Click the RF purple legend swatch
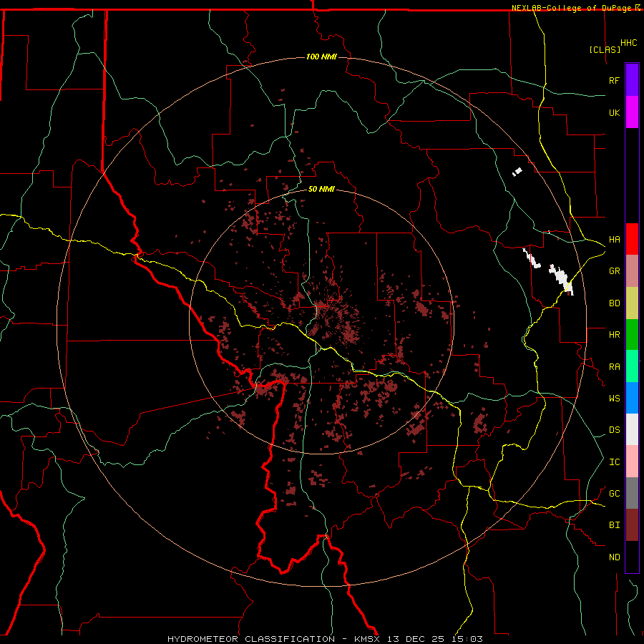The height and width of the screenshot is (644, 644). pyautogui.click(x=632, y=80)
